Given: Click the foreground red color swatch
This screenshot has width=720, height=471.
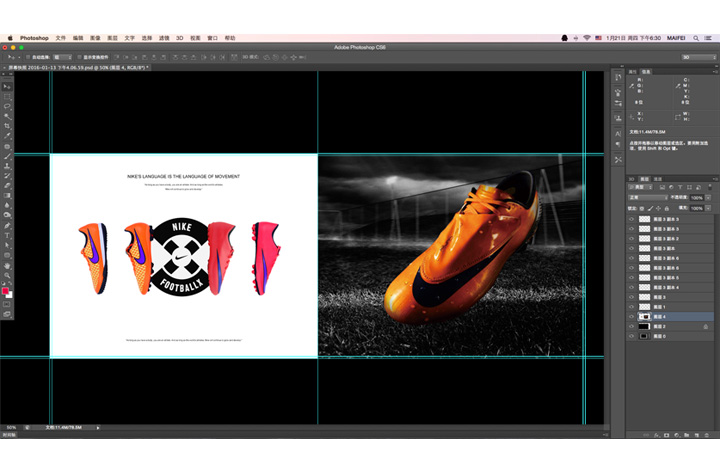Looking at the screenshot, I should point(5,291).
